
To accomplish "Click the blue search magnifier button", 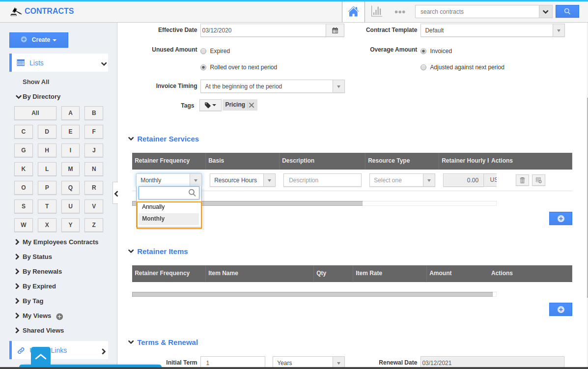I will [567, 12].
